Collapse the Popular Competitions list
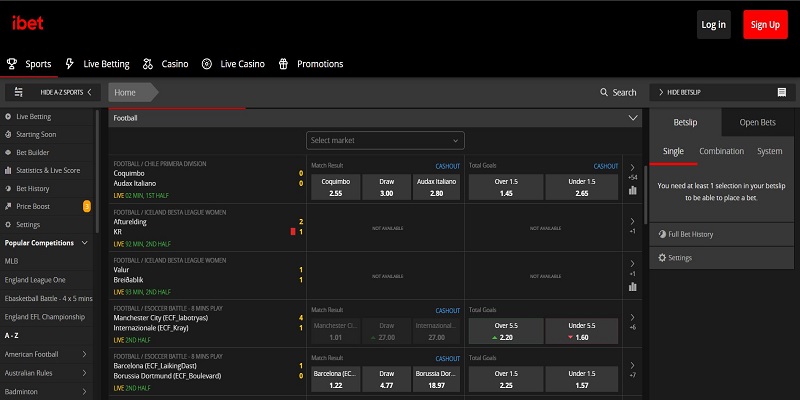Viewport: 800px width, 400px height. [x=85, y=243]
